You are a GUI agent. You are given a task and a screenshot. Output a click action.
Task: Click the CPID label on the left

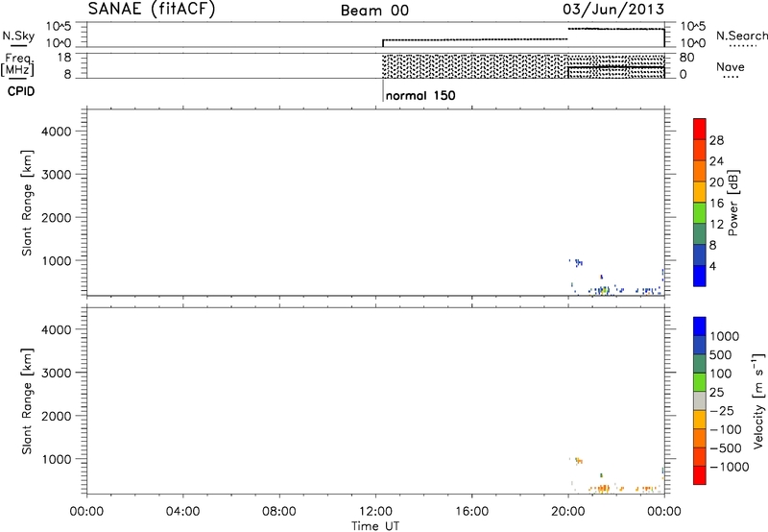click(x=19, y=90)
